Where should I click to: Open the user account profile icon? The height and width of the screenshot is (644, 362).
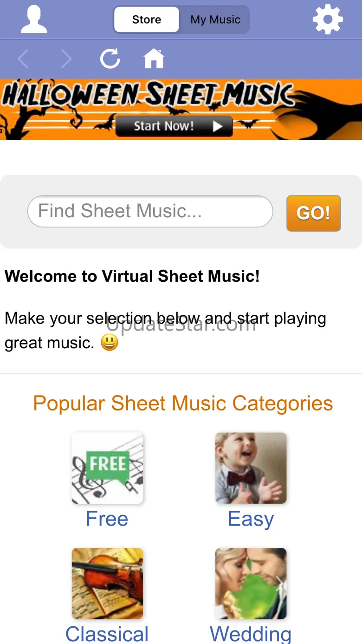[x=34, y=20]
